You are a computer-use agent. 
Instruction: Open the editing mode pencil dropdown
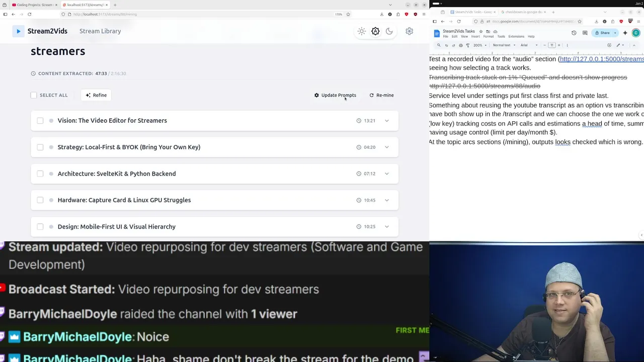(x=620, y=45)
